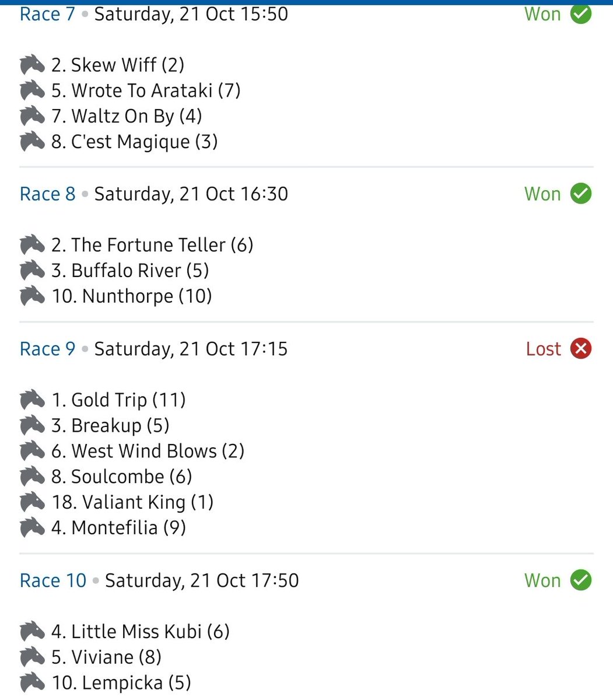Click the Lost status label for Race 9
Screen dimensions: 613x700
544,349
